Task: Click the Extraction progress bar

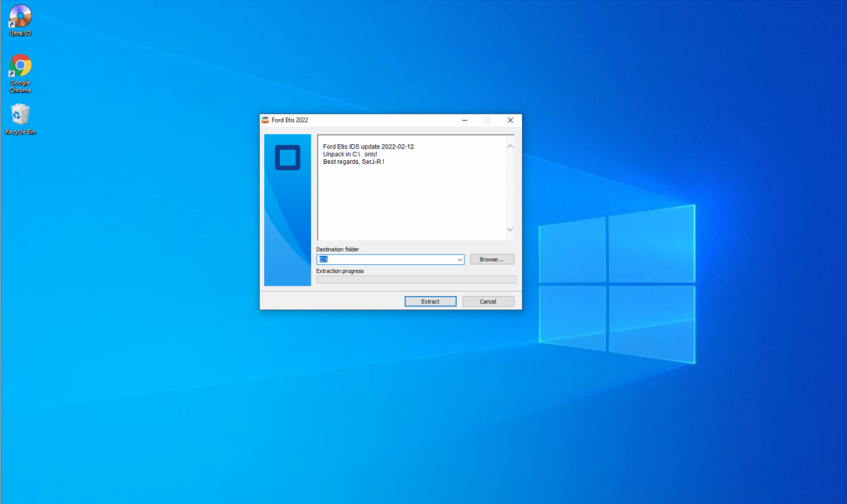Action: tap(416, 280)
